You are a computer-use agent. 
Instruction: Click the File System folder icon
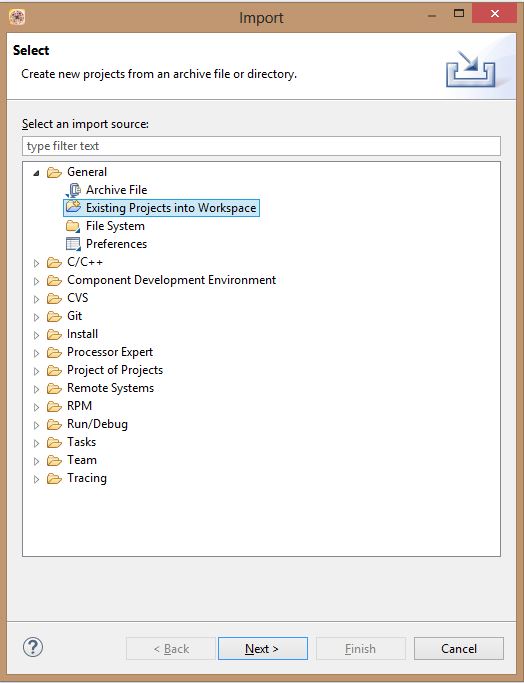coord(73,226)
